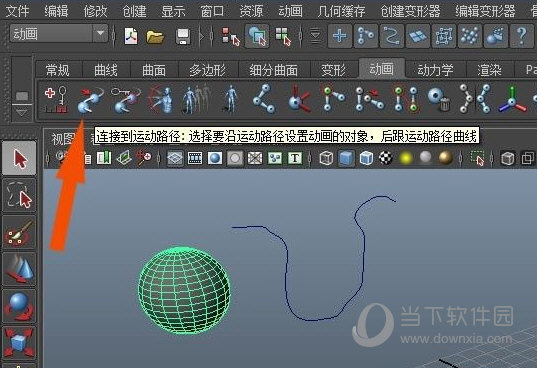The width and height of the screenshot is (537, 368).
Task: Click the select by component type icon
Action: pos(283,36)
